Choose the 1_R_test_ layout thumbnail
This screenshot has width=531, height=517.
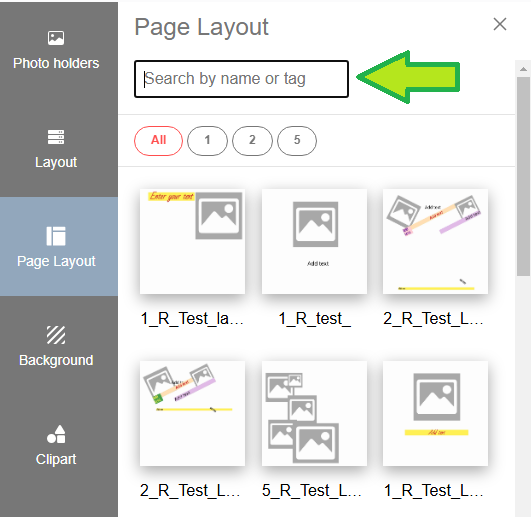pos(314,241)
